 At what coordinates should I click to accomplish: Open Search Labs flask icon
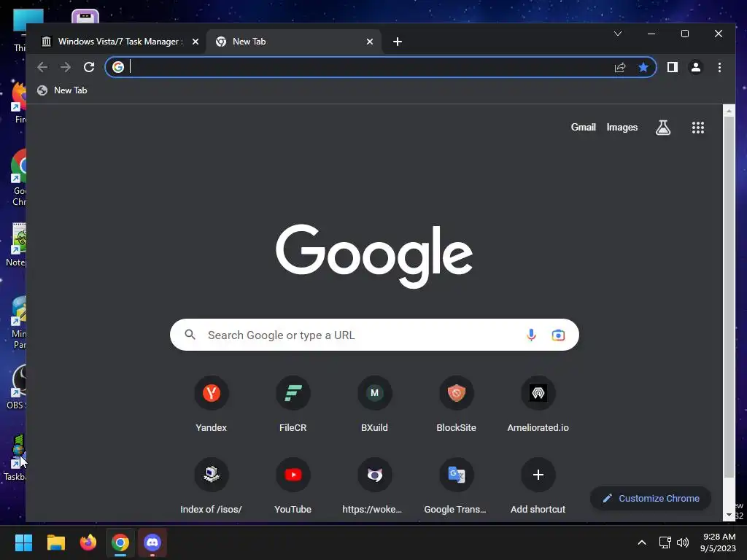tap(663, 127)
